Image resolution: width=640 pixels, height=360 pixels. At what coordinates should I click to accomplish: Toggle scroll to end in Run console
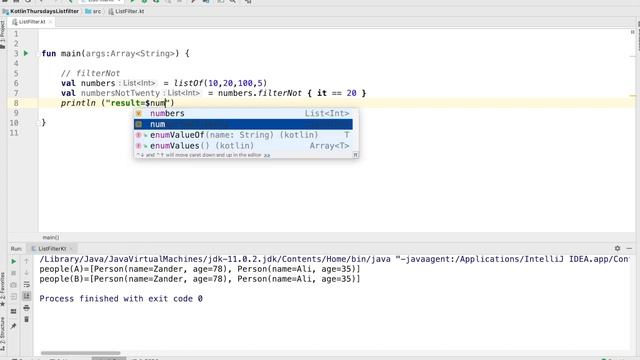(x=27, y=296)
